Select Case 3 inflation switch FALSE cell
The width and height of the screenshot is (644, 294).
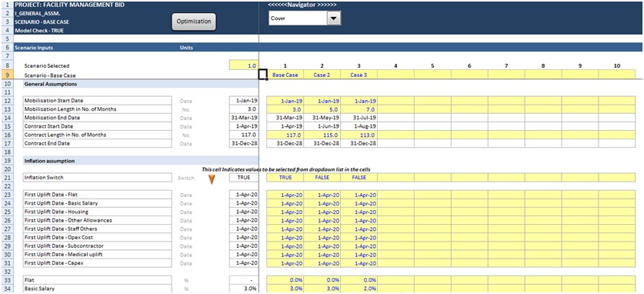click(x=359, y=177)
